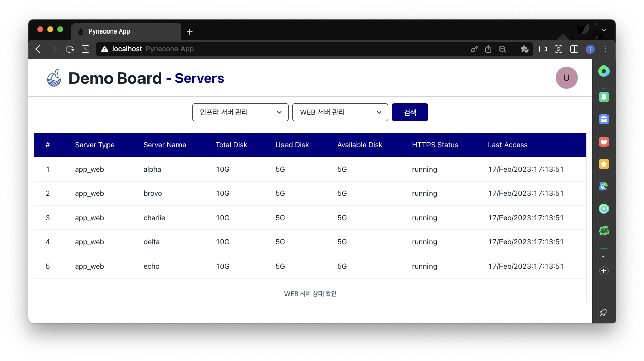Open the 인프라 서버 관리 dropdown
The width and height of the screenshot is (644, 361).
pos(240,112)
